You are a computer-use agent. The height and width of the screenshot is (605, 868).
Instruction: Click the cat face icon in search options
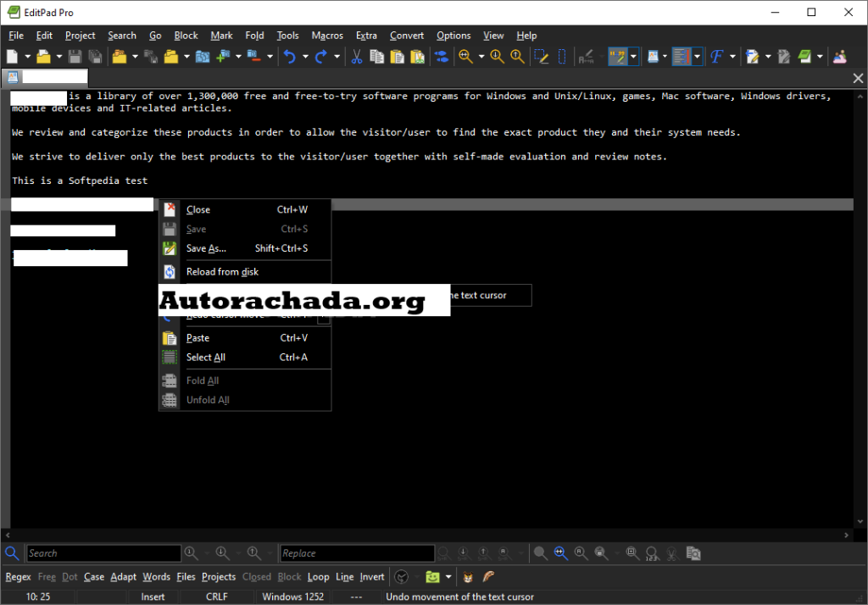pyautogui.click(x=468, y=577)
